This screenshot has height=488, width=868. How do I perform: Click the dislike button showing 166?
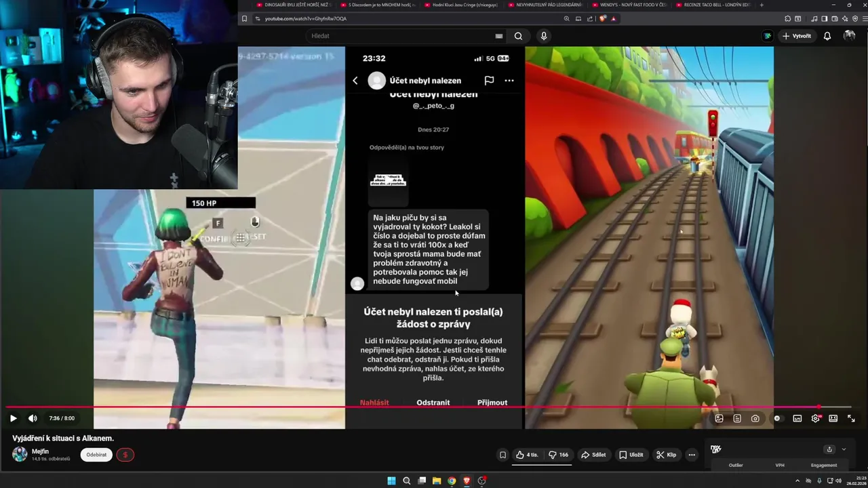[559, 455]
